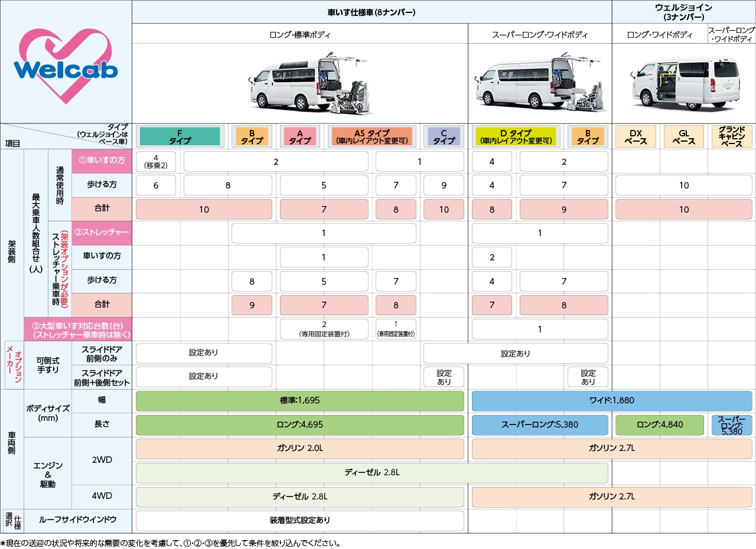Select the AS タイプ label
The height and width of the screenshot is (549, 756).
point(372,136)
